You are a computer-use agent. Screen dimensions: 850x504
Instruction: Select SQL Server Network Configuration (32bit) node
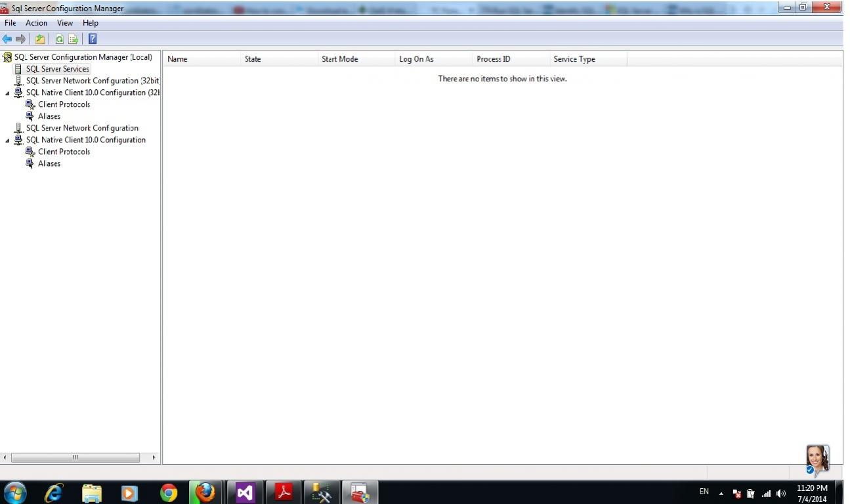point(93,81)
